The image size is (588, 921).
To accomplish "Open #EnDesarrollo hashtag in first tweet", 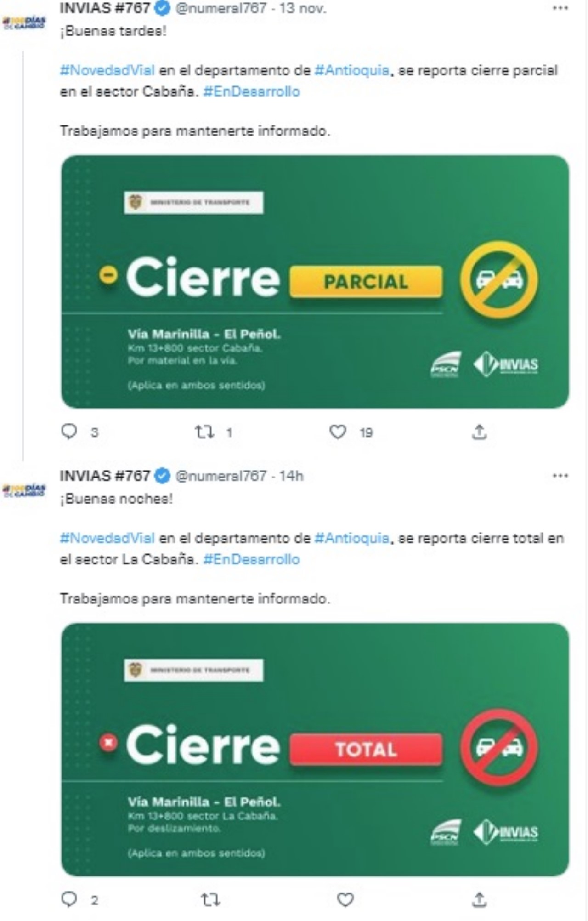I will click(251, 91).
